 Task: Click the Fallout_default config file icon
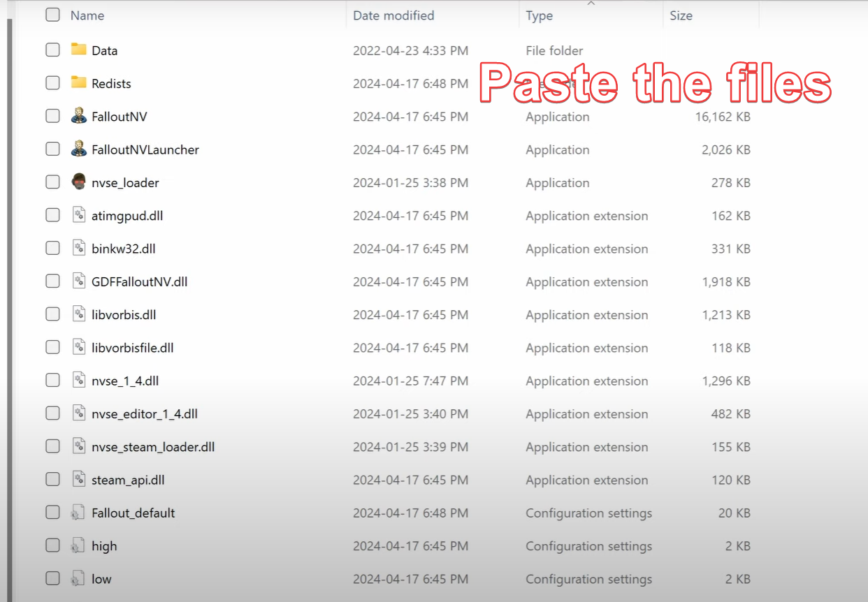point(78,513)
